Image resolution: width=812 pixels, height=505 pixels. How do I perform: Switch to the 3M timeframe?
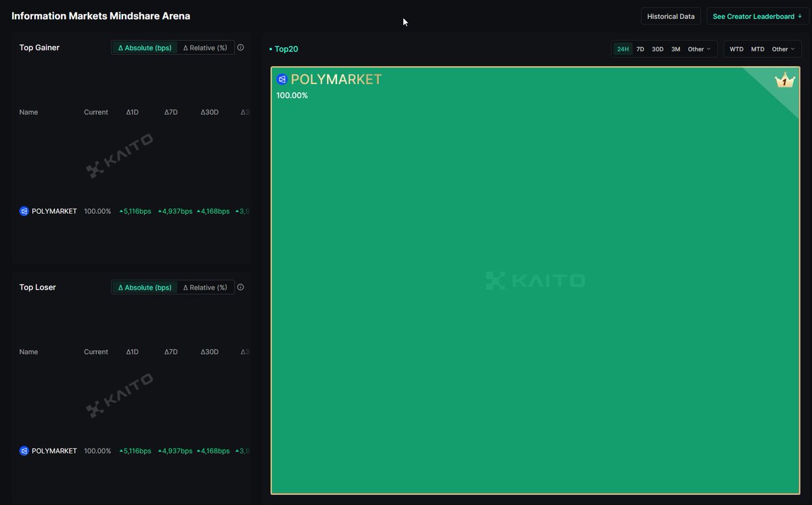point(675,49)
